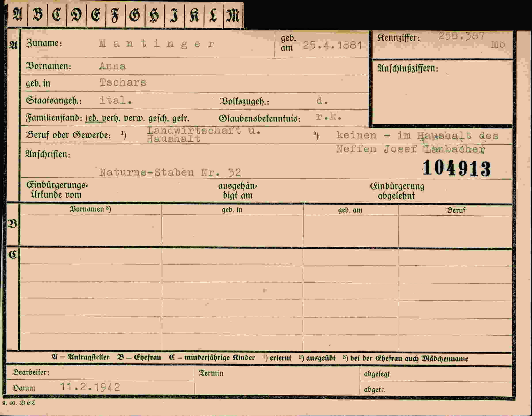Image resolution: width=532 pixels, height=416 pixels.
Task: Click the "Vornamen:" label beside Anna
Action: pos(49,66)
